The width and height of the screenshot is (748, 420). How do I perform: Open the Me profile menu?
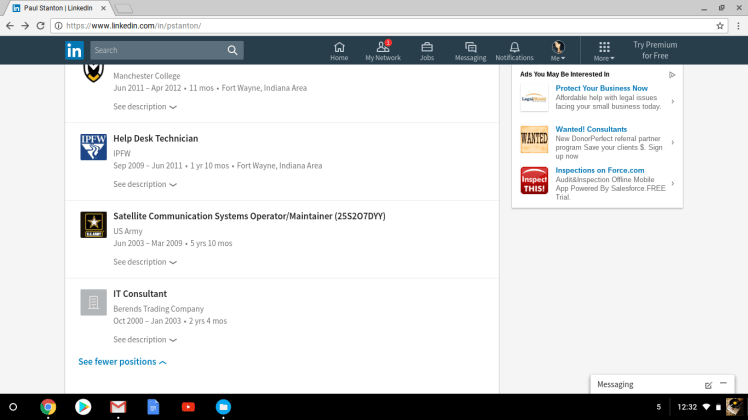pos(558,51)
